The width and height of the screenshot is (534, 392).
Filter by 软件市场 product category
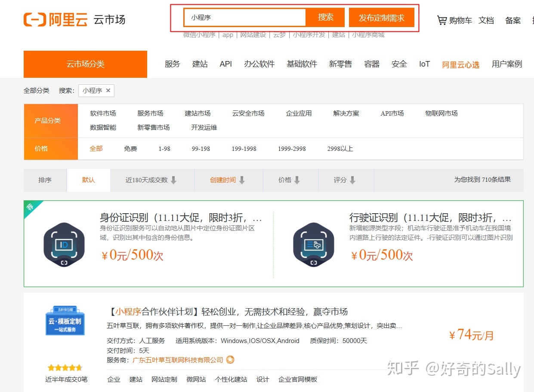pyautogui.click(x=103, y=113)
